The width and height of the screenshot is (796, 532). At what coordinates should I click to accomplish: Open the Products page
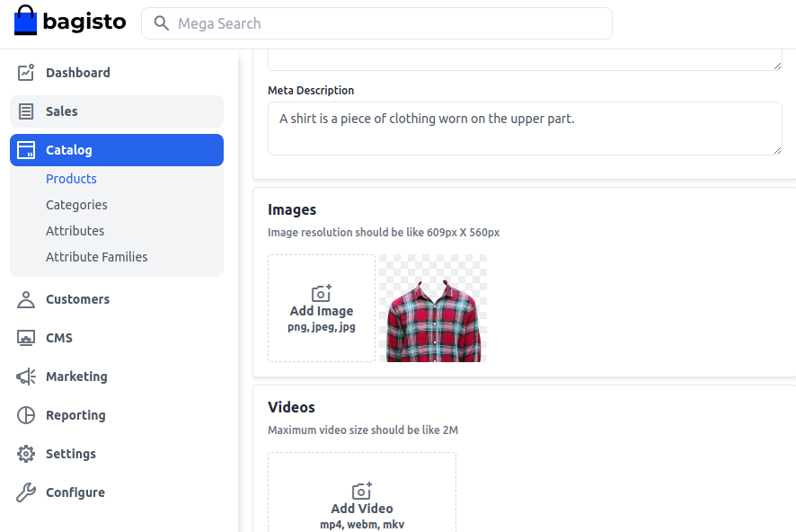click(x=71, y=178)
